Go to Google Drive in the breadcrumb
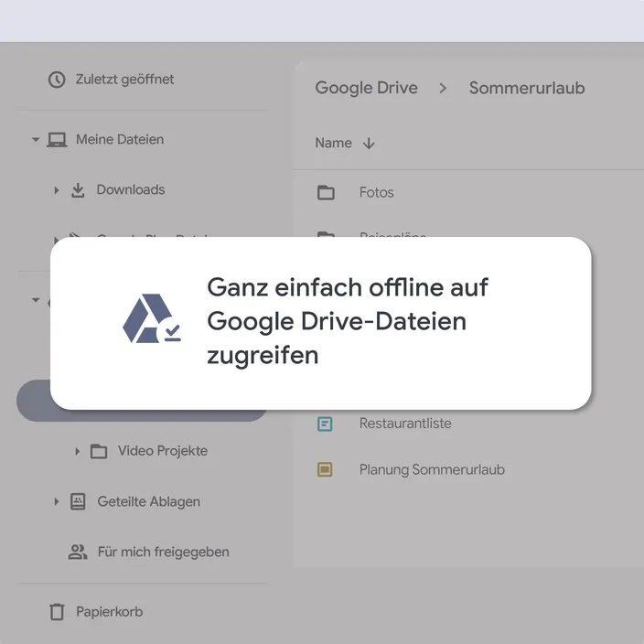The width and height of the screenshot is (644, 644). tap(366, 88)
